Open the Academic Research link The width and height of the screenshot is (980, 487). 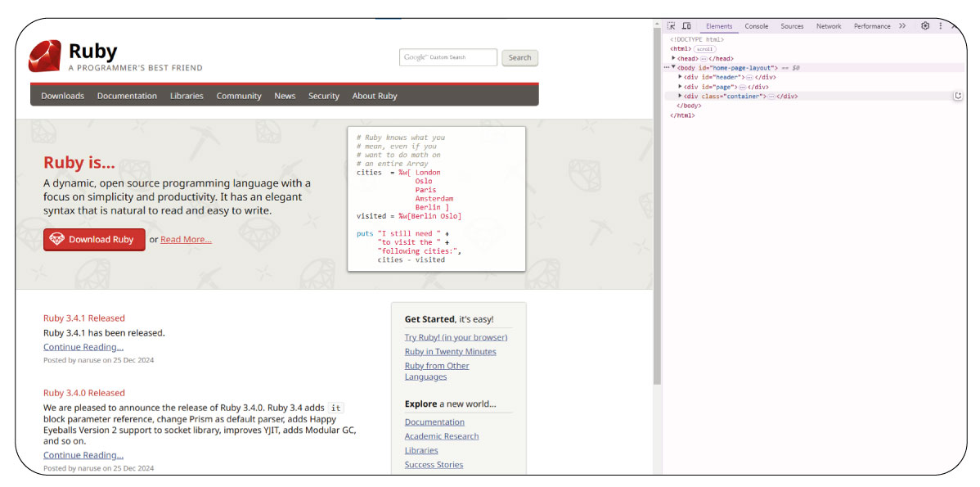click(441, 436)
